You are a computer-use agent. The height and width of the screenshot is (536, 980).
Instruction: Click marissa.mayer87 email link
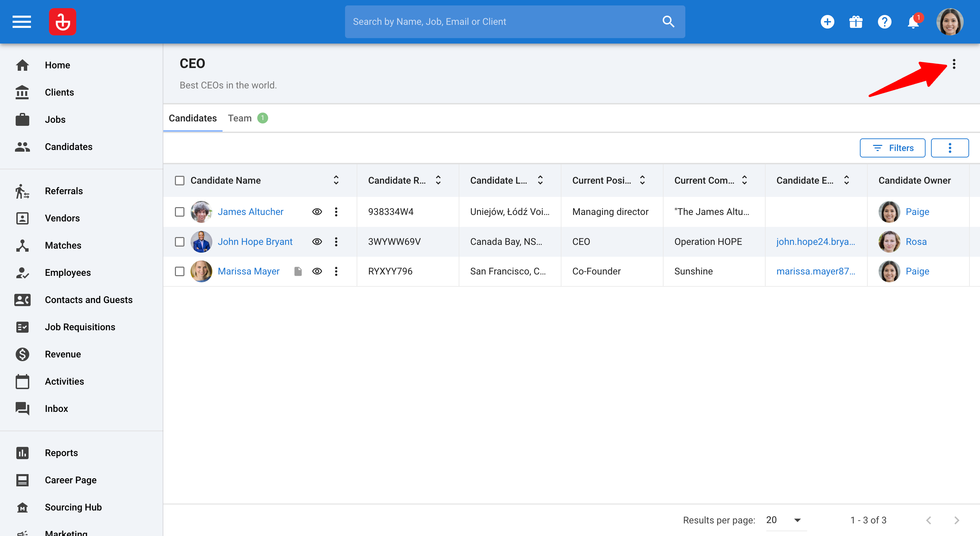(x=815, y=271)
